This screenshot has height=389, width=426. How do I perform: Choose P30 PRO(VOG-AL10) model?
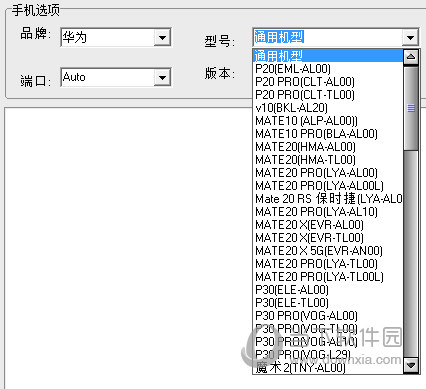coord(328,342)
